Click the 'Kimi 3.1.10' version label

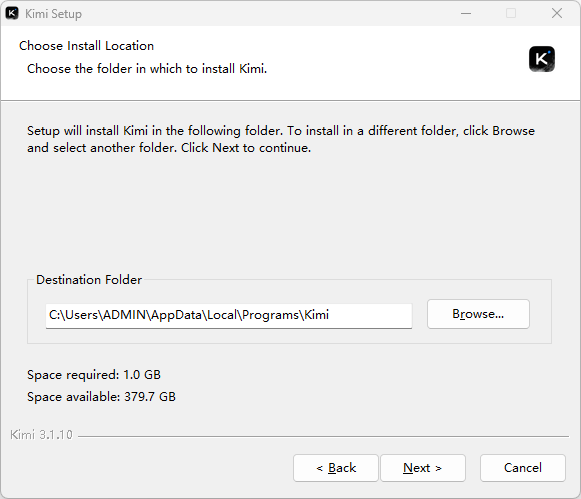[42, 435]
